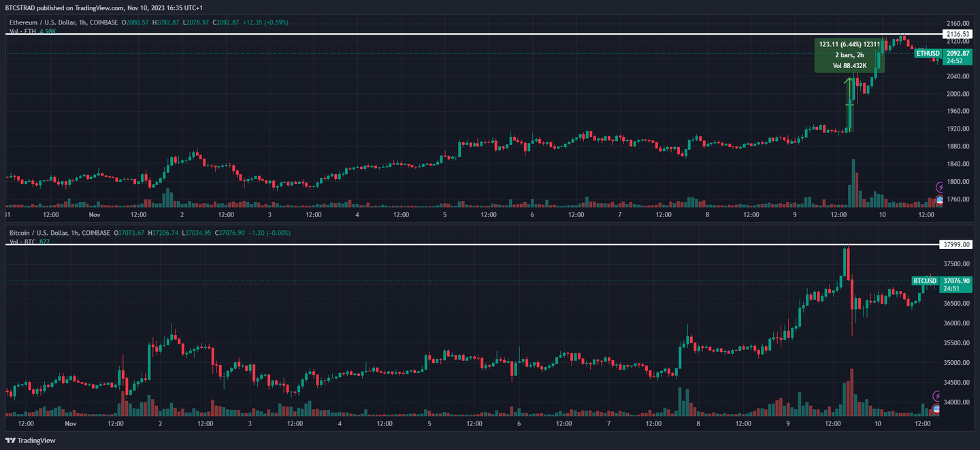980x450 pixels.
Task: Click the ETH current price 2092.87 label
Action: pyautogui.click(x=958, y=53)
